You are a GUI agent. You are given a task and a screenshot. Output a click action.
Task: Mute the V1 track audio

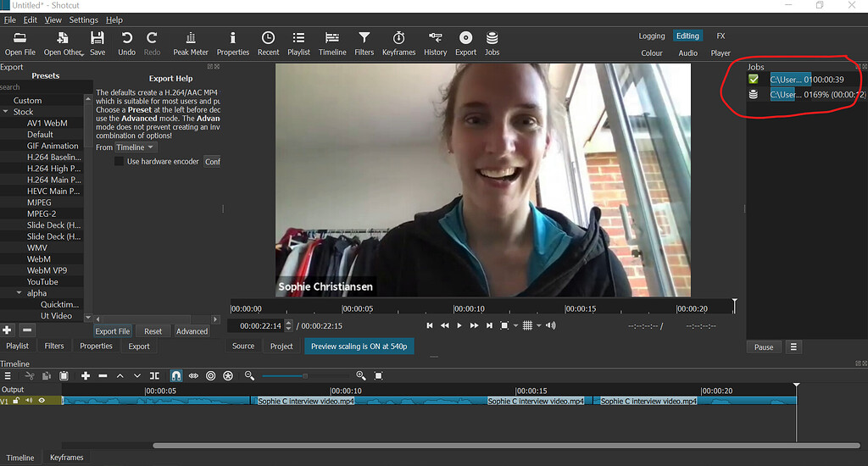point(28,401)
